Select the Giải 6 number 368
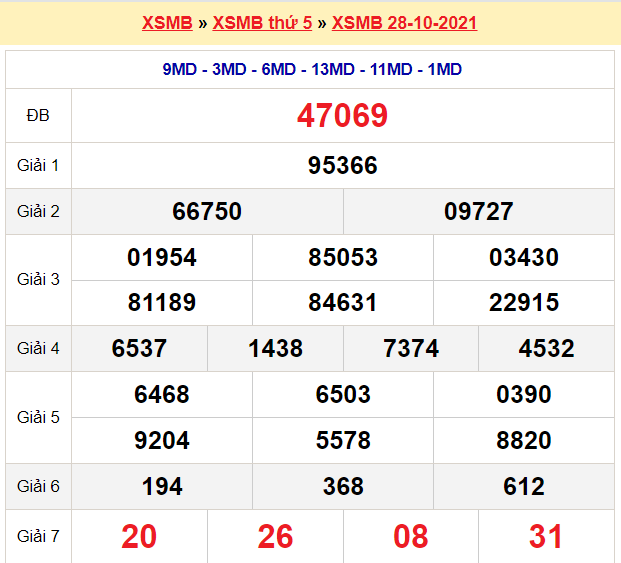Screen dimensions: 621x563 tap(342, 487)
